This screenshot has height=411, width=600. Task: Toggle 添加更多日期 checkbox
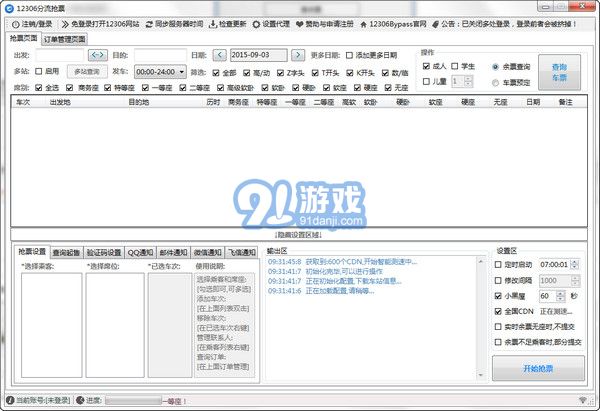349,55
